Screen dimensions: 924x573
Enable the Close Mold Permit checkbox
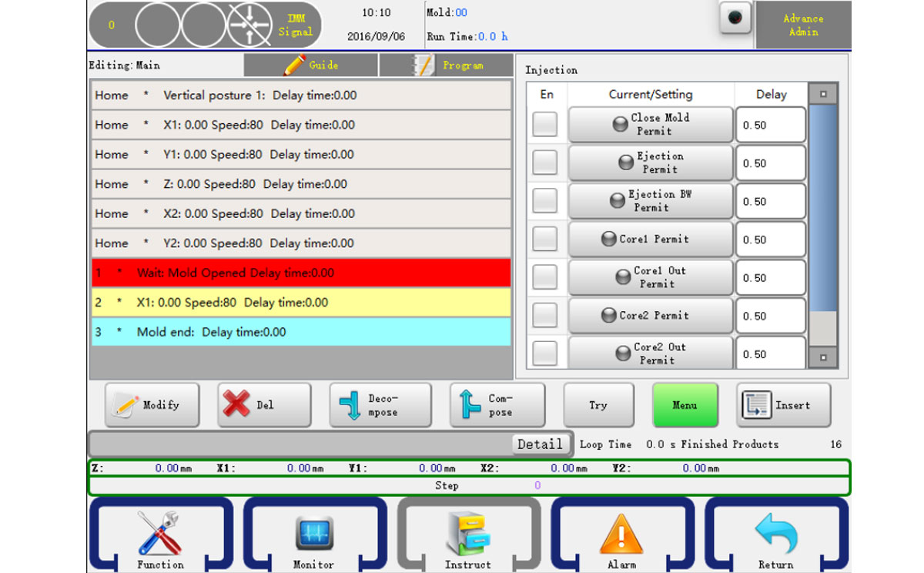545,125
